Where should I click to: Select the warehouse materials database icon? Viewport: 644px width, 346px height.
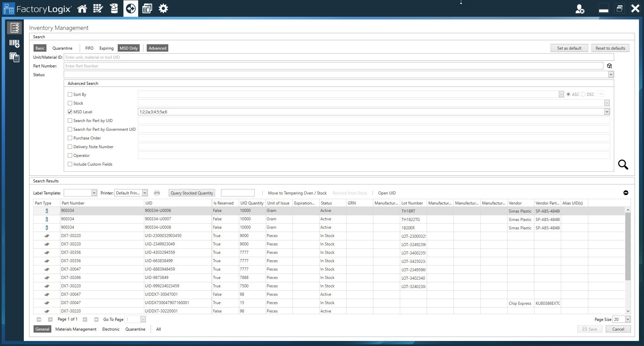[x=114, y=8]
